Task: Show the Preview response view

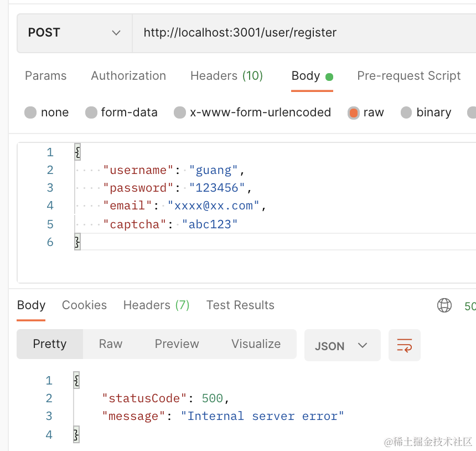Action: [177, 344]
